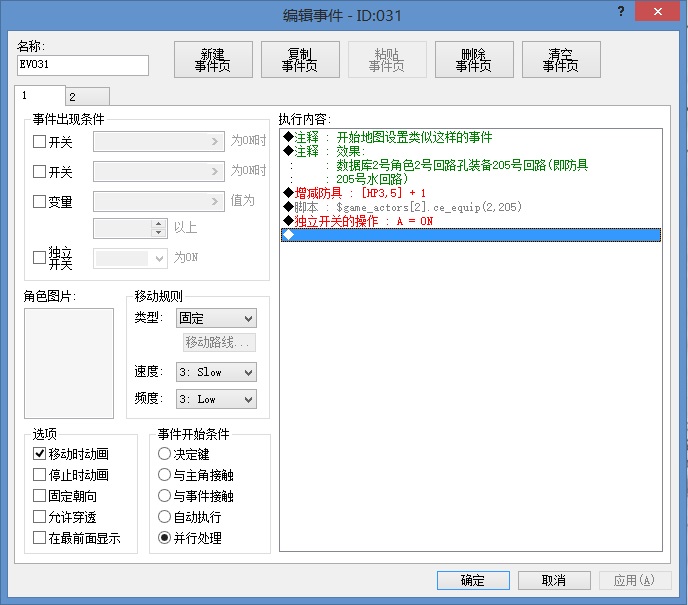Click the 清空事件页 button

coord(561,60)
